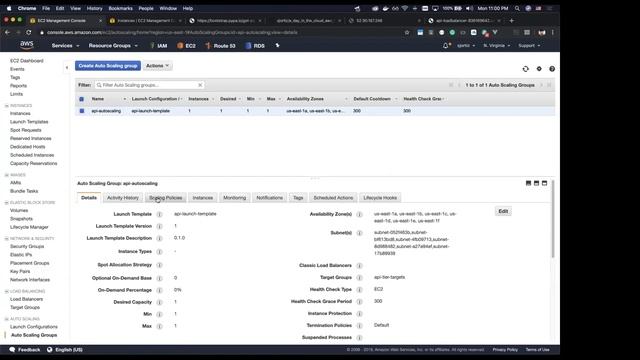Viewport: 640px width, 360px height.
Task: Open EC2 Dashboard in the sidebar
Action: pos(27,61)
